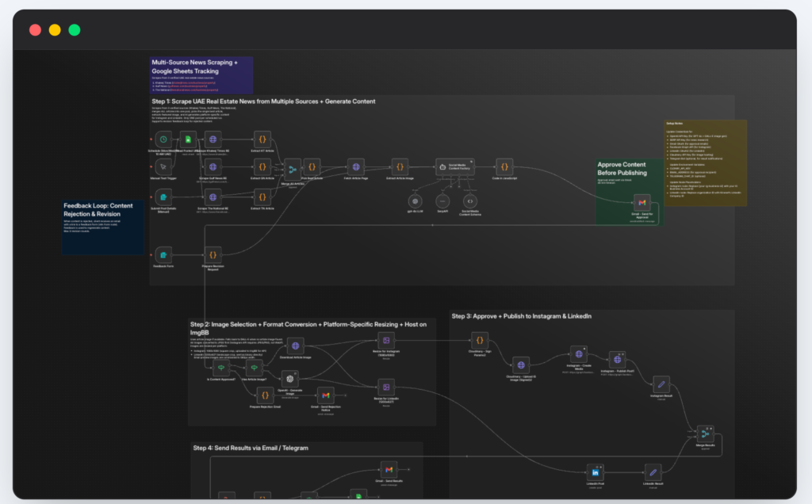Open the OpenAI - Generate Image node

point(289,379)
